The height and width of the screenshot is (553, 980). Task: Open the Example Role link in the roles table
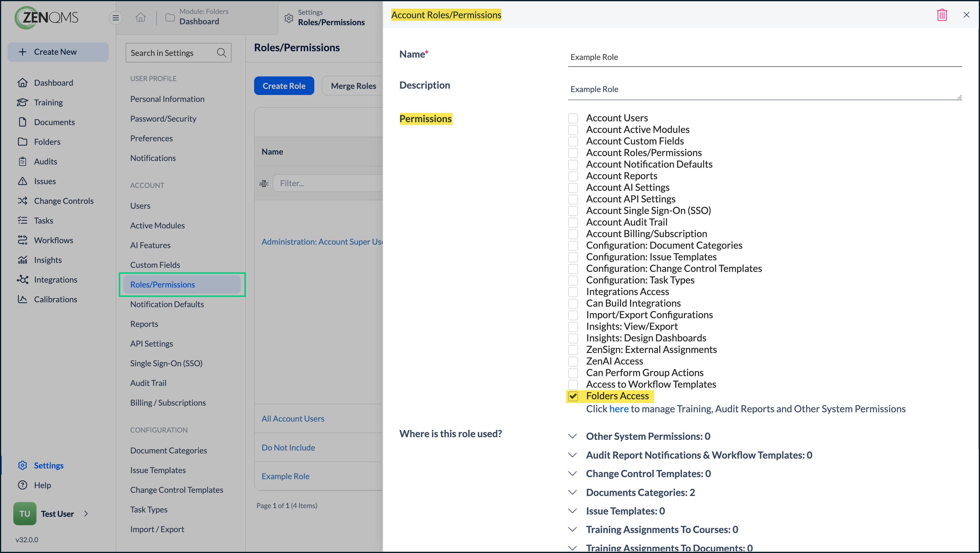pyautogui.click(x=285, y=476)
